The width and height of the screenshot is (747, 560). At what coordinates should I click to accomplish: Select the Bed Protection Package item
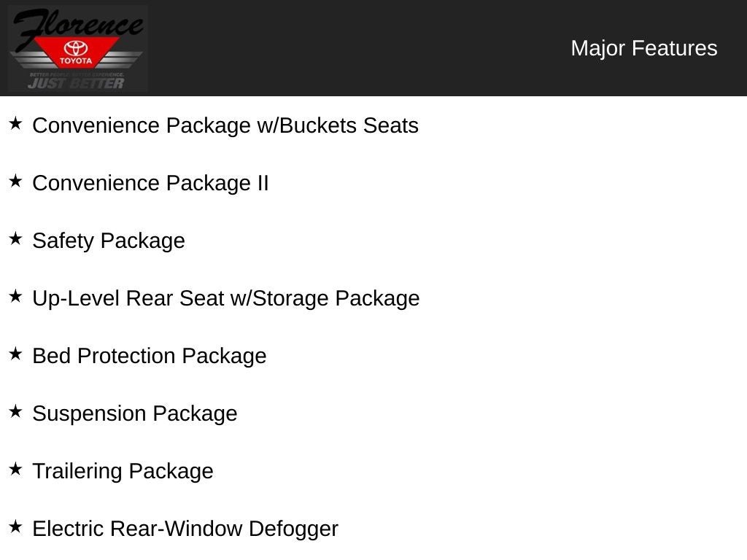150,356
